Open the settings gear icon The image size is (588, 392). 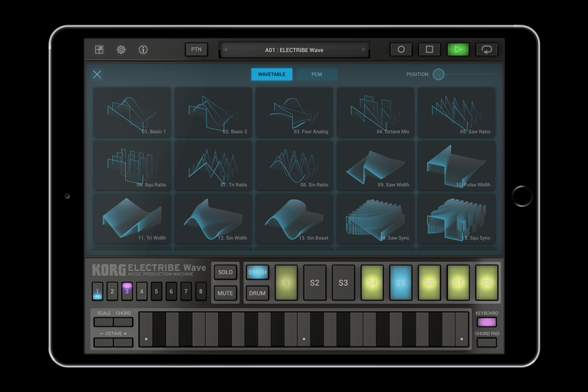coord(121,49)
